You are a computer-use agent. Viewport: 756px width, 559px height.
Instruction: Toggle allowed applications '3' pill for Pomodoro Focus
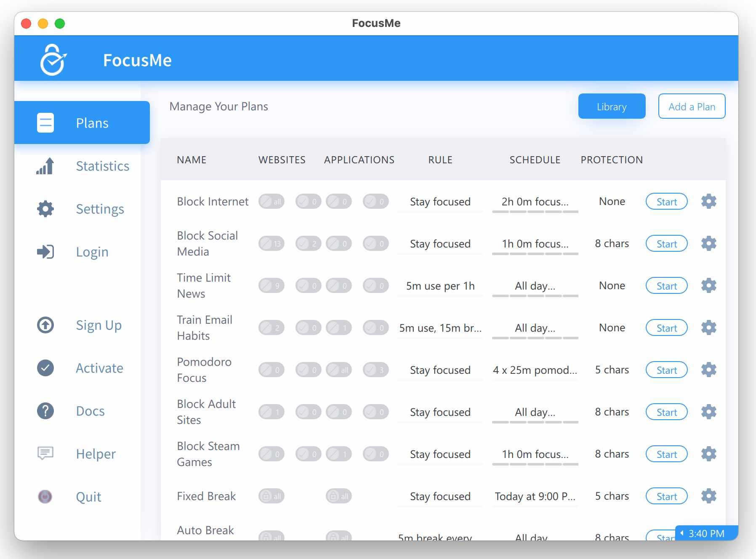tap(376, 370)
